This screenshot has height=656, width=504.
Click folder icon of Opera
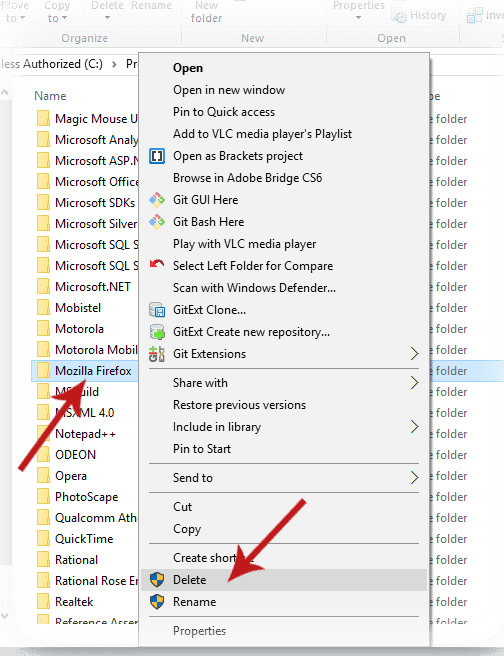(43, 476)
